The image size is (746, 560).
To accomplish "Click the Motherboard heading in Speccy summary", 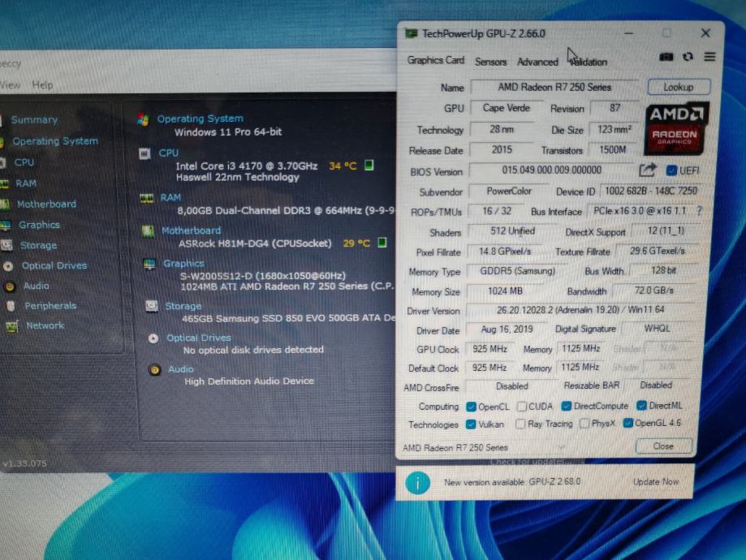I will click(x=192, y=230).
